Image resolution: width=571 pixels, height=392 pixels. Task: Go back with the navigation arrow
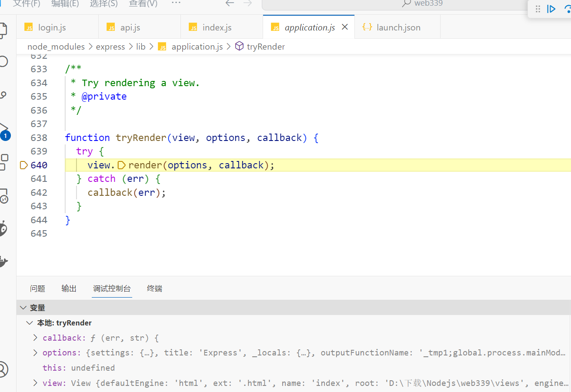tap(230, 3)
